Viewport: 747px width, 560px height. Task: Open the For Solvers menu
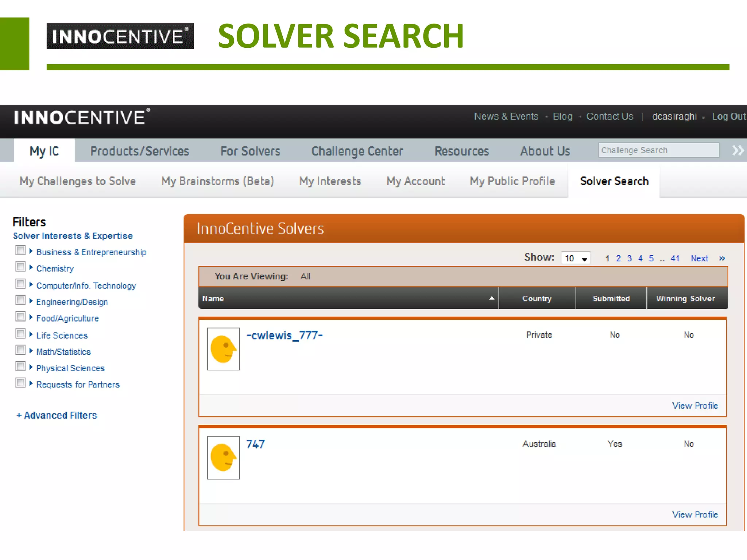tap(250, 151)
